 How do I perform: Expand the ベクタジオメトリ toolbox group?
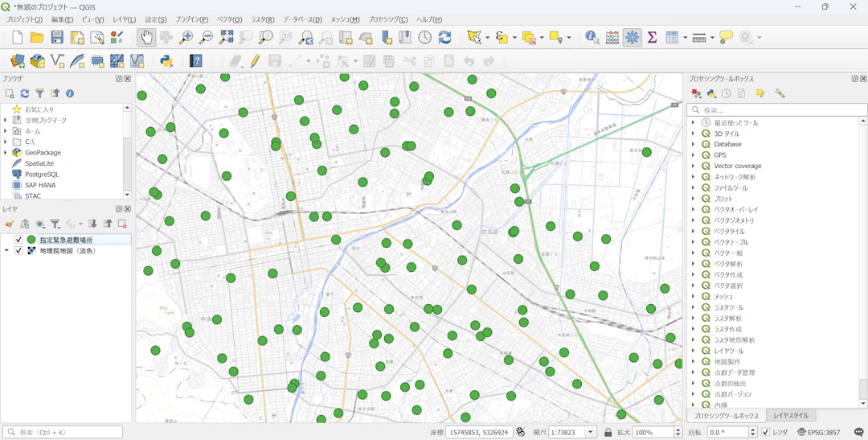coord(693,220)
